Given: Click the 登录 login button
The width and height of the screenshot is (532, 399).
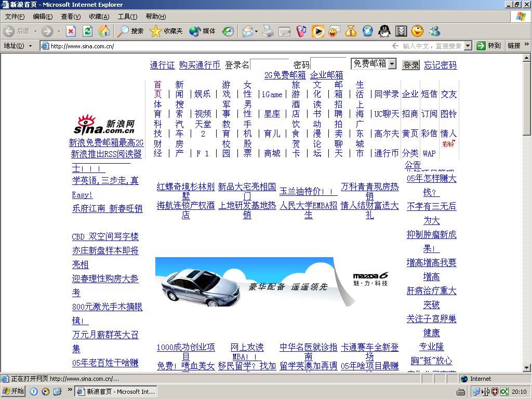Looking at the screenshot, I should pyautogui.click(x=410, y=65).
